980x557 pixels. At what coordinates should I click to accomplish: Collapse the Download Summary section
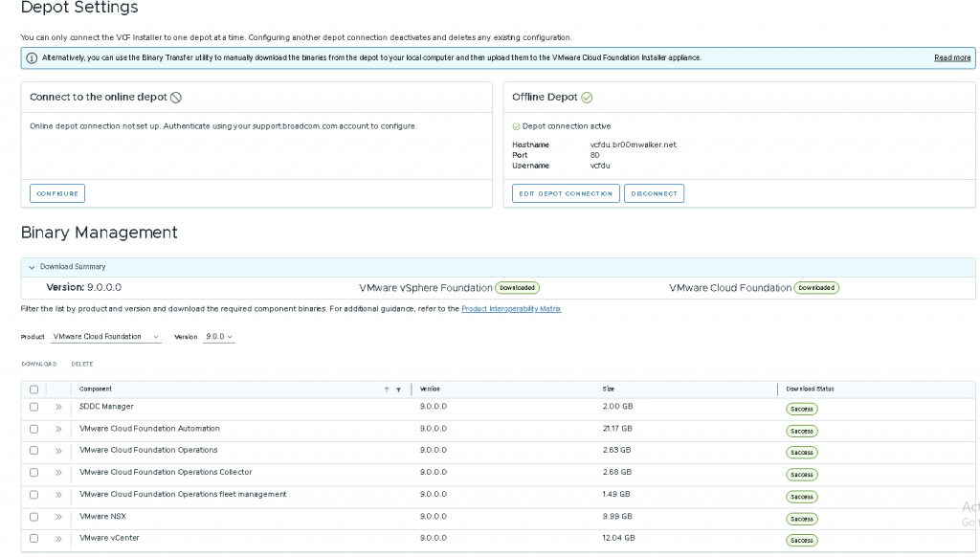click(x=32, y=267)
